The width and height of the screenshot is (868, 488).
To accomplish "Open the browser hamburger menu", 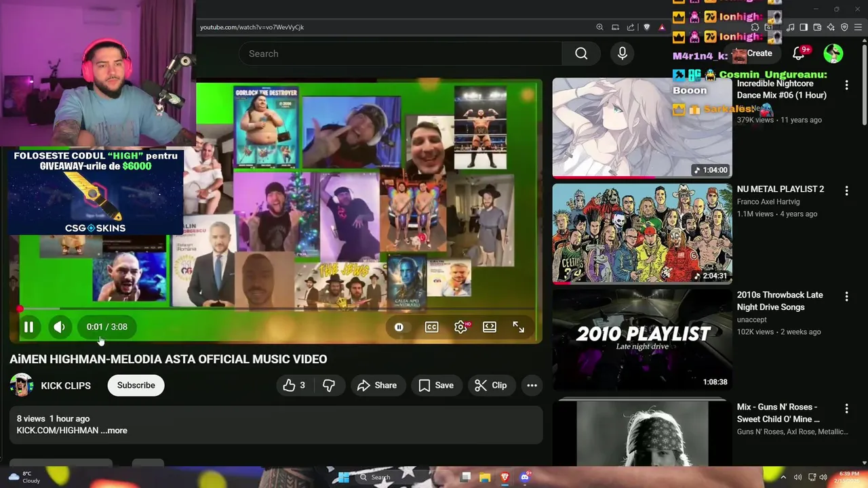I will 859,27.
